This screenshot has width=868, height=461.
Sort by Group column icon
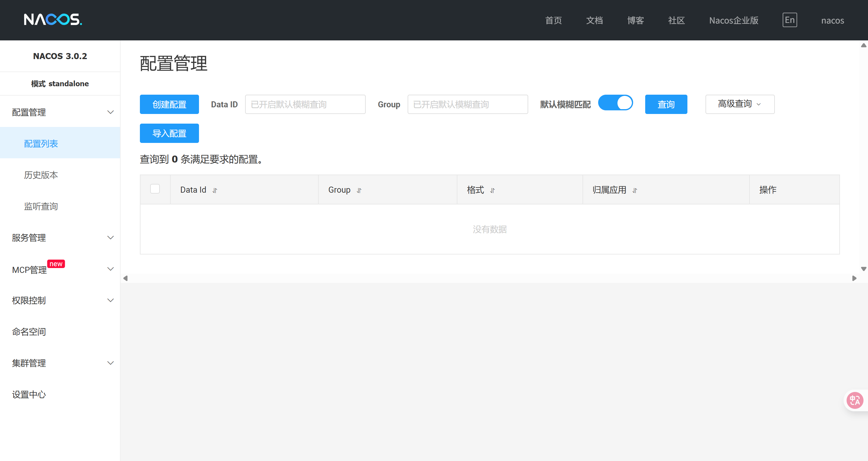[x=359, y=190]
